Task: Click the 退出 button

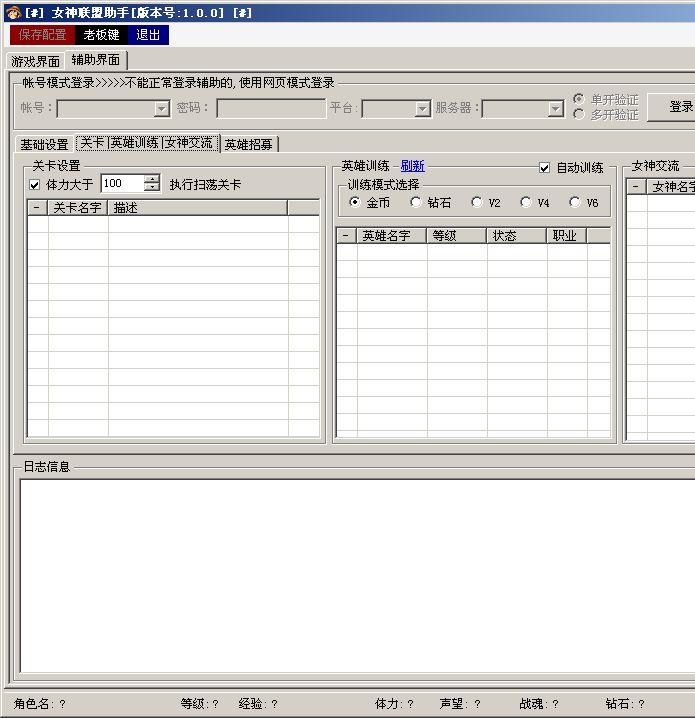Action: [x=148, y=35]
